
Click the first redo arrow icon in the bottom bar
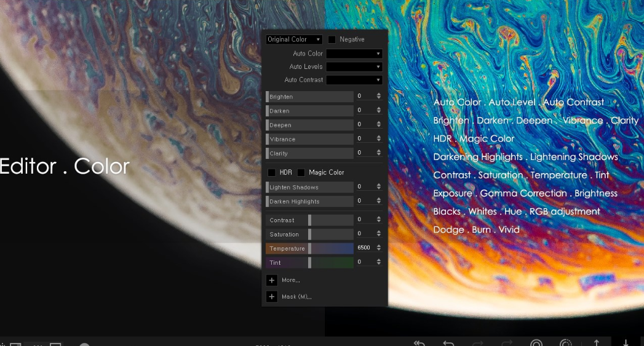point(478,343)
